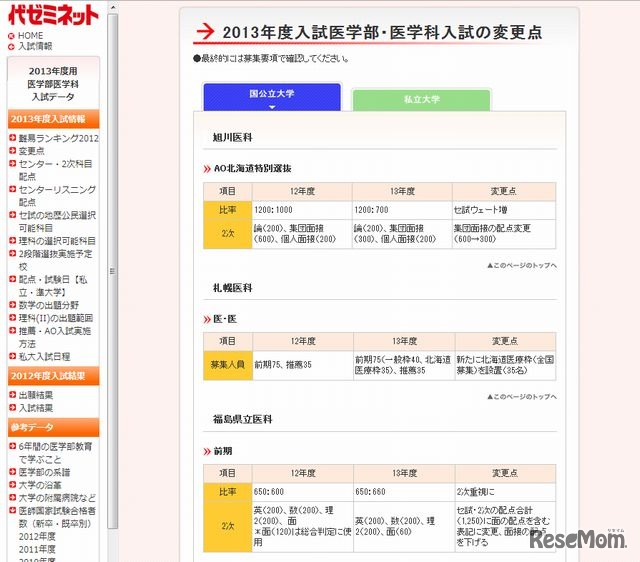This screenshot has height=562, width=640.
Task: Select the 募集人員 row label
Action: tap(228, 365)
